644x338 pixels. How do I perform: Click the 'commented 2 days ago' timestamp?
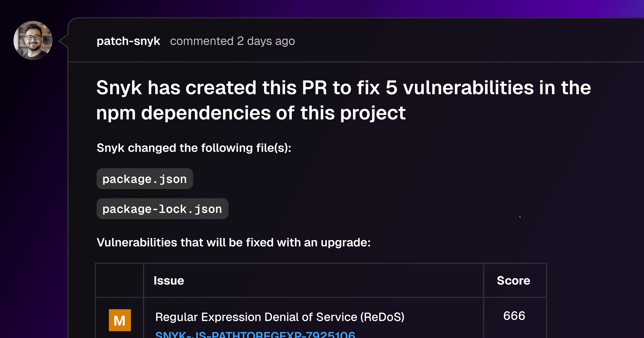point(232,41)
